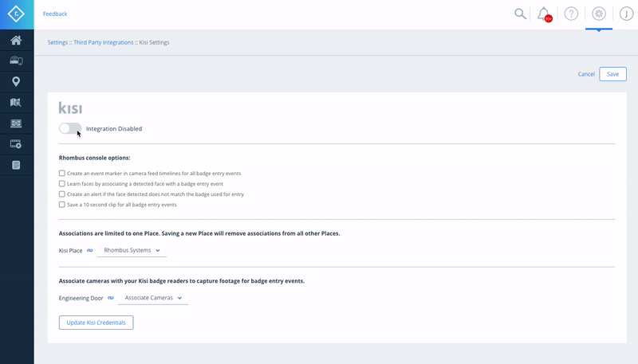Open the user profile J icon
Viewport: 638px width, 364px height.
click(627, 14)
